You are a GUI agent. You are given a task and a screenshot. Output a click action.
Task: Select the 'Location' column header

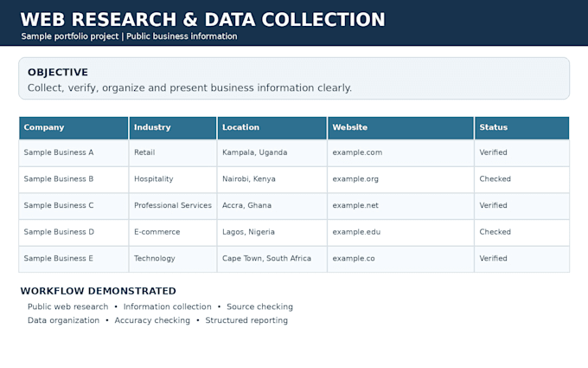[x=272, y=127]
